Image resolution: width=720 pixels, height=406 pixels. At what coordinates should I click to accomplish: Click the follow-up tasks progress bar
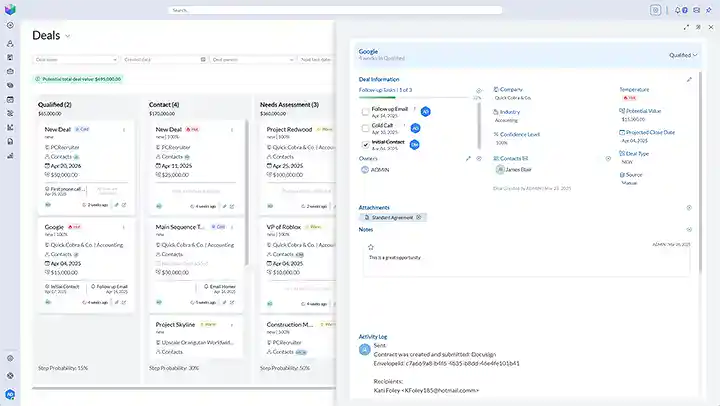pos(414,97)
